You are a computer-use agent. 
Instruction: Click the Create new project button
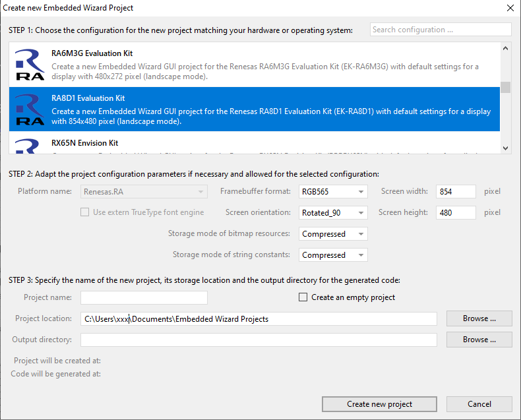pos(379,404)
